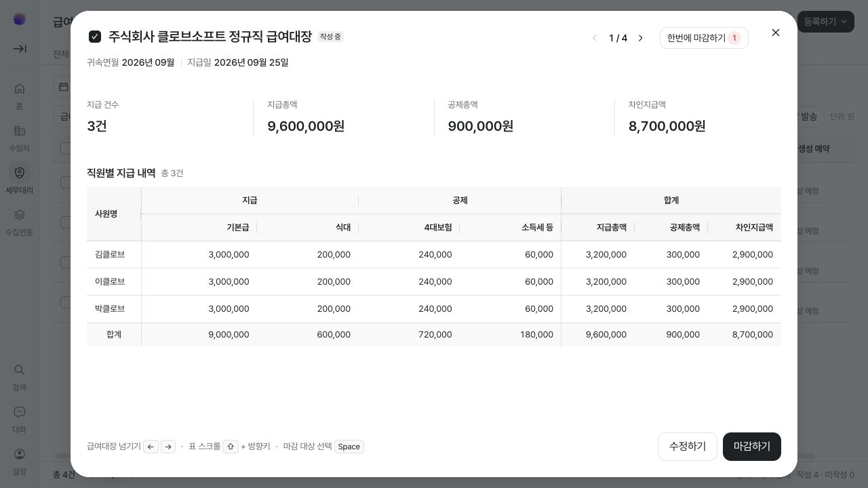
Task: Click the 한번에 마감하기 button
Action: [x=704, y=38]
